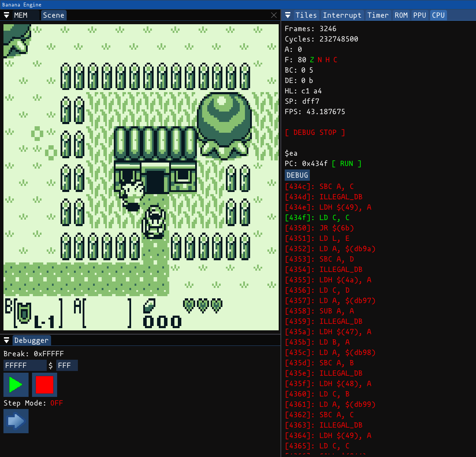Click the Break: 0xFFFFF label
The width and height of the screenshot is (476, 457).
[34, 354]
